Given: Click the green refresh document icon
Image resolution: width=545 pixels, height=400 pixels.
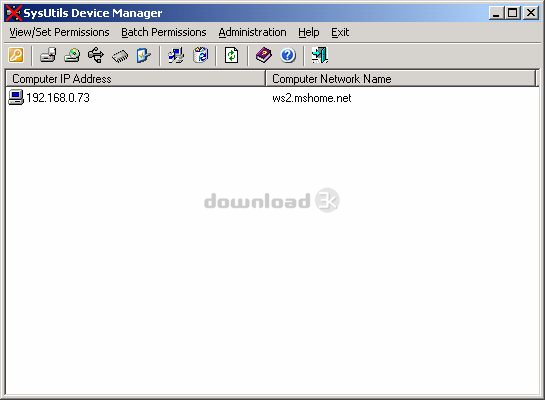Looking at the screenshot, I should [x=231, y=55].
